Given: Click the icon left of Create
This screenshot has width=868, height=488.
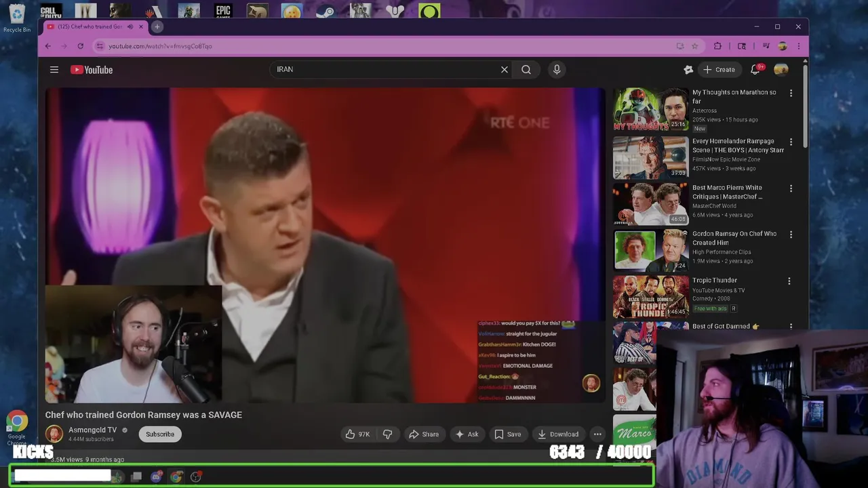Looking at the screenshot, I should pyautogui.click(x=688, y=69).
